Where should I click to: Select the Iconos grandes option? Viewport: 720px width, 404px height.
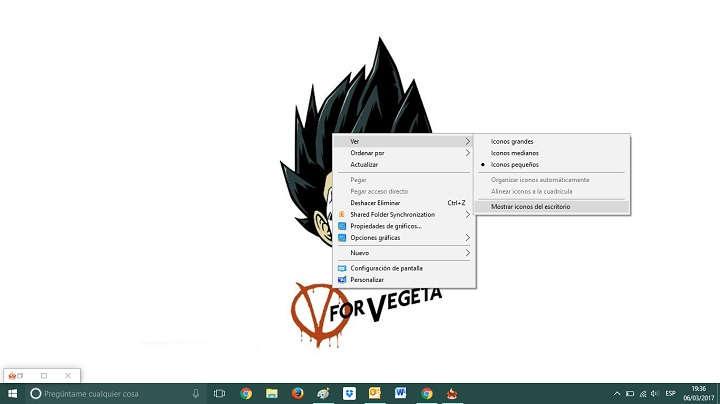coord(512,142)
